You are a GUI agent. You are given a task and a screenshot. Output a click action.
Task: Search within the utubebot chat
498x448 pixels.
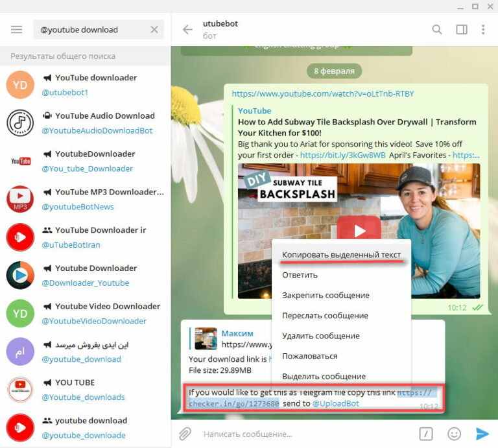click(437, 30)
